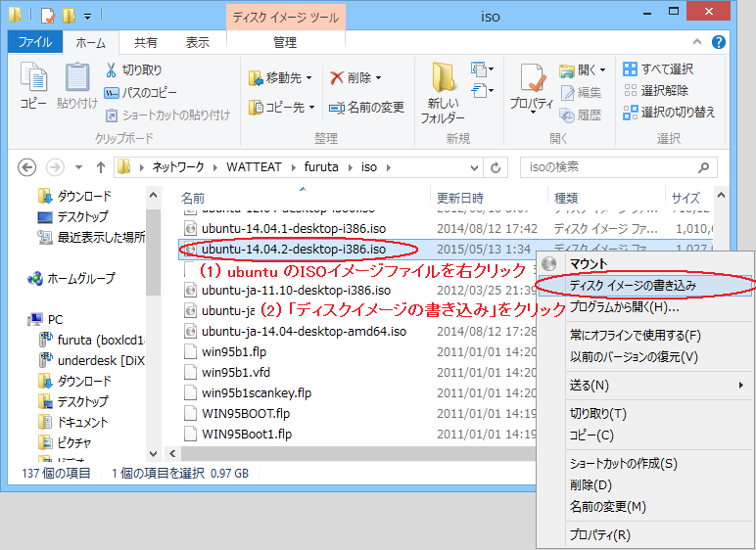Switch to the Share (共有) tab
This screenshot has height=550, width=756.
tap(145, 43)
